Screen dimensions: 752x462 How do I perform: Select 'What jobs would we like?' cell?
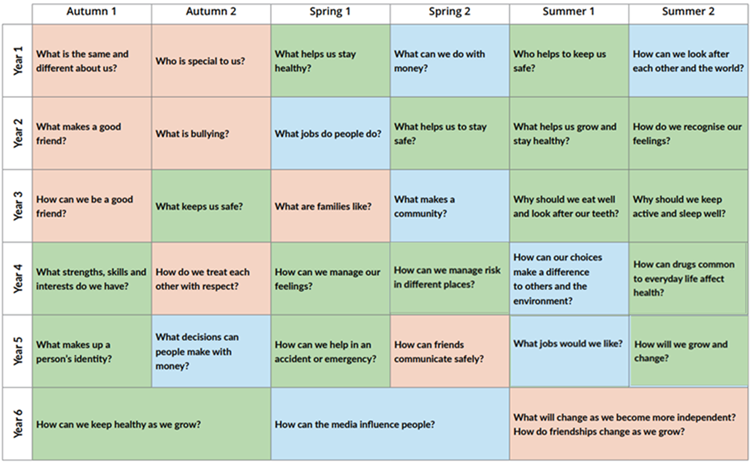click(x=569, y=350)
